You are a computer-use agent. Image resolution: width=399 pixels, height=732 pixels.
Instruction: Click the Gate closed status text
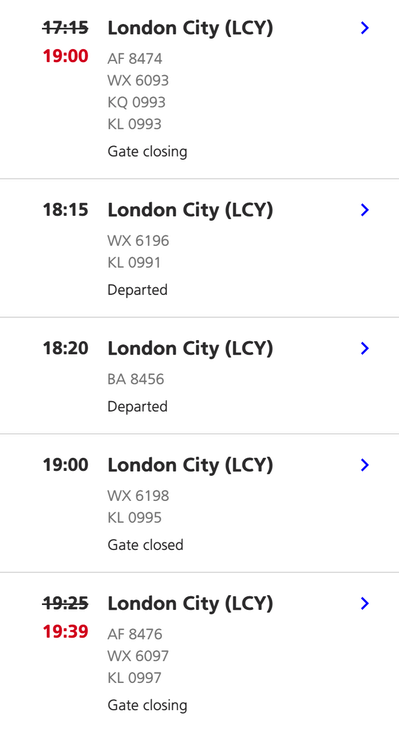click(x=146, y=545)
